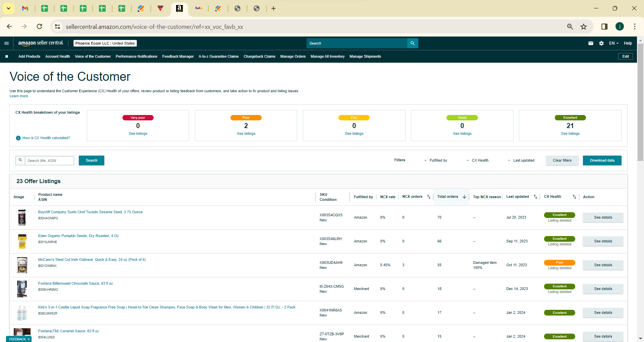The width and height of the screenshot is (644, 342).
Task: Click the Phoenix Ecom LLC account switcher
Action: 105,43
